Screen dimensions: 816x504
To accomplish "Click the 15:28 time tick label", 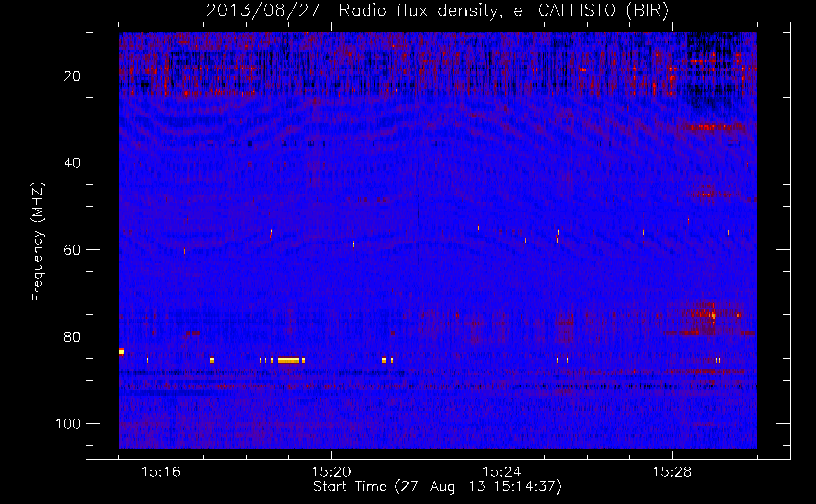I will 672,472.
